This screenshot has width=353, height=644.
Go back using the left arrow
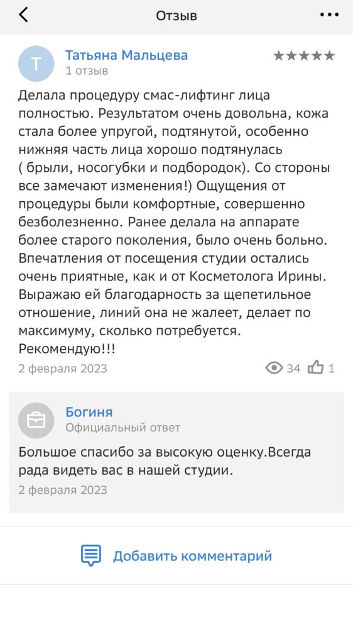[x=23, y=15]
